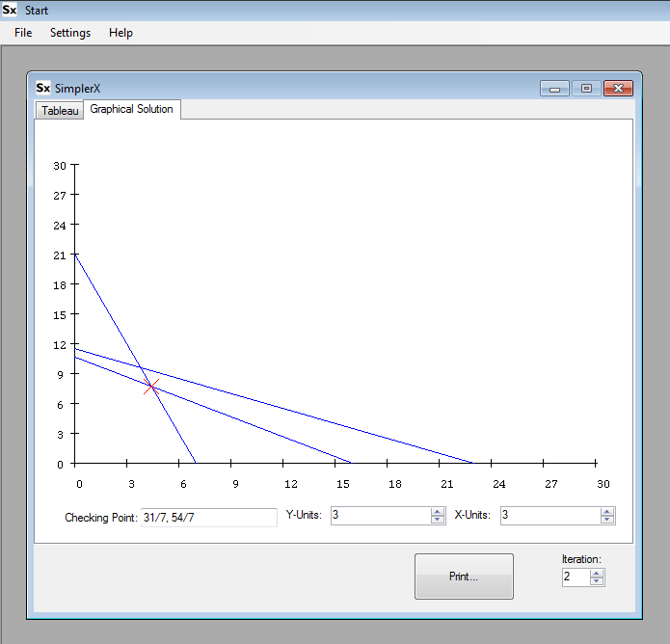Viewport: 670px width, 644px height.
Task: Click the 'Iteration:' label
Action: 581,559
